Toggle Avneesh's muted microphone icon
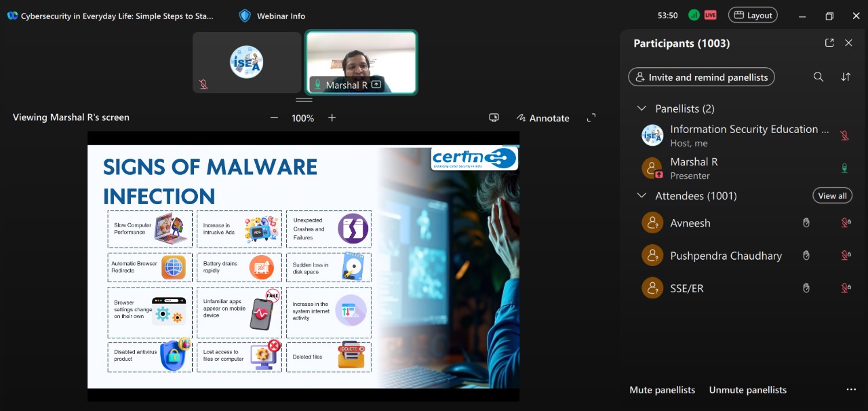Viewport: 868px width, 411px height. [846, 222]
